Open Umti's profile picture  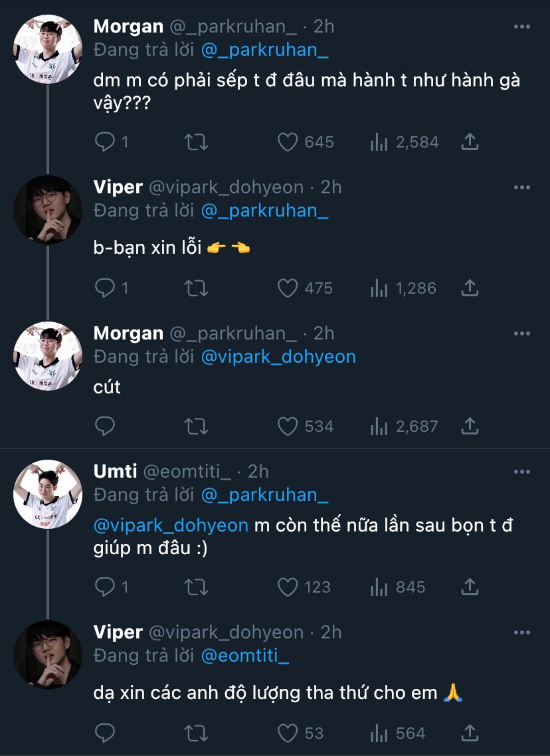coord(48,494)
